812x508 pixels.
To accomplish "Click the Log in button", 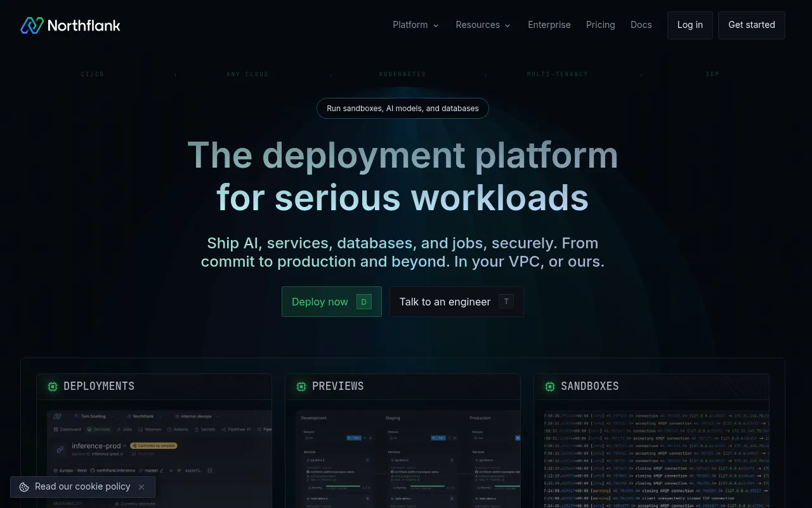I will 690,25.
